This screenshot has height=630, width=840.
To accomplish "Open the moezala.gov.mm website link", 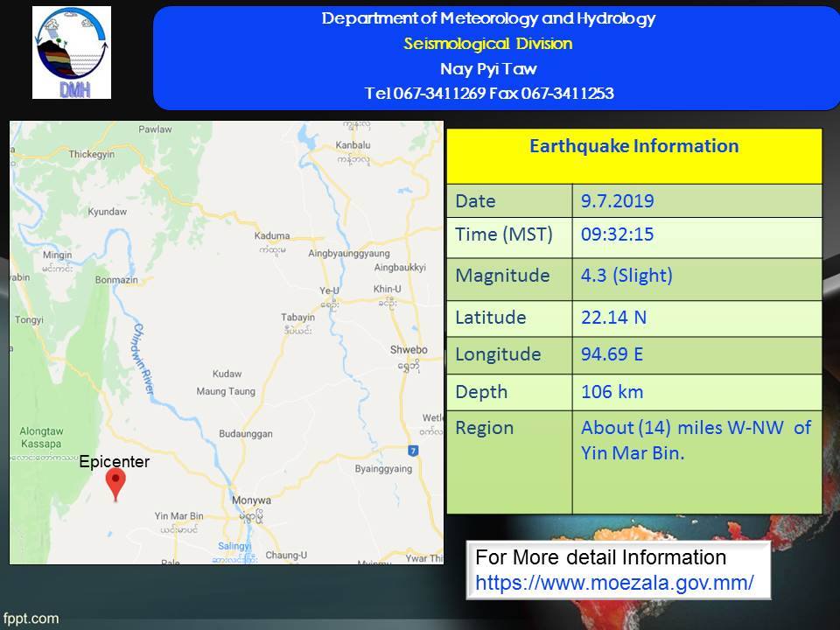I will click(614, 583).
